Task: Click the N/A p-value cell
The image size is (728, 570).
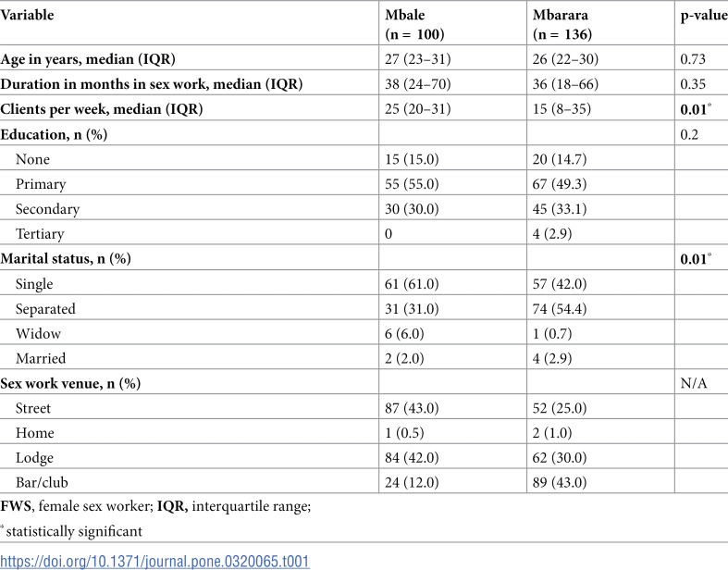Action: coord(694,383)
